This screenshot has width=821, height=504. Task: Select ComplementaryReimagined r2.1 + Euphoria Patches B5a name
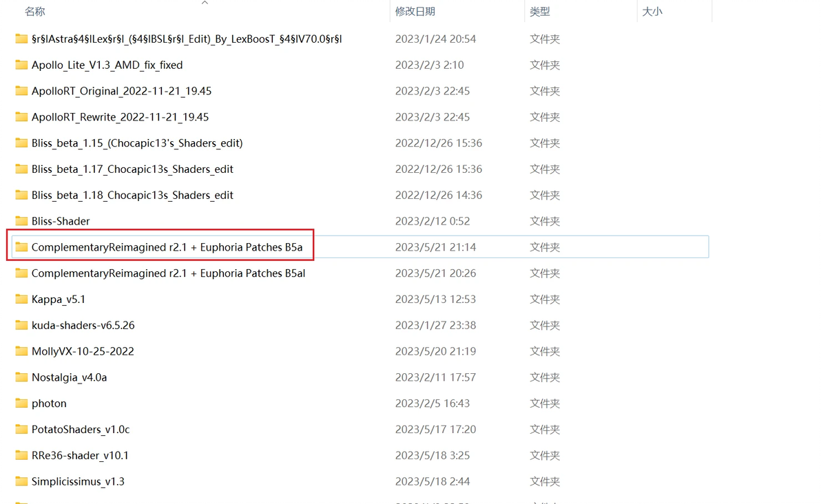point(167,247)
